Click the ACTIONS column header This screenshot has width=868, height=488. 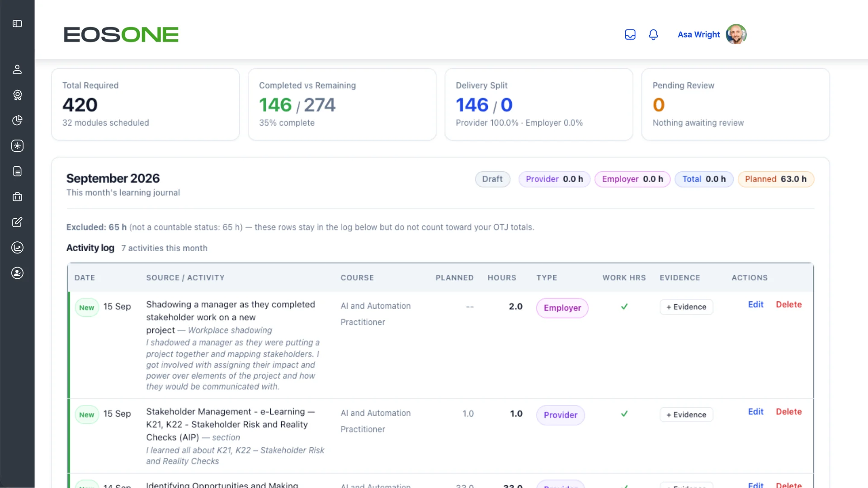point(750,277)
